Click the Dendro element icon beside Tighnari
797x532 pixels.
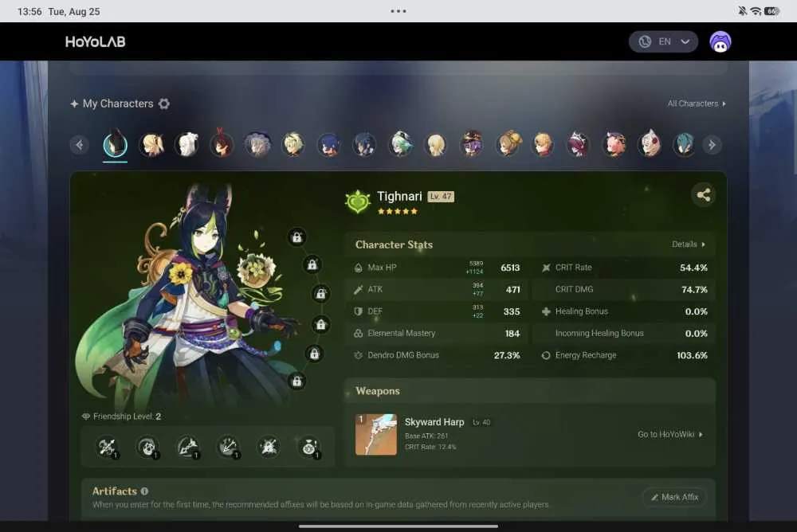358,201
